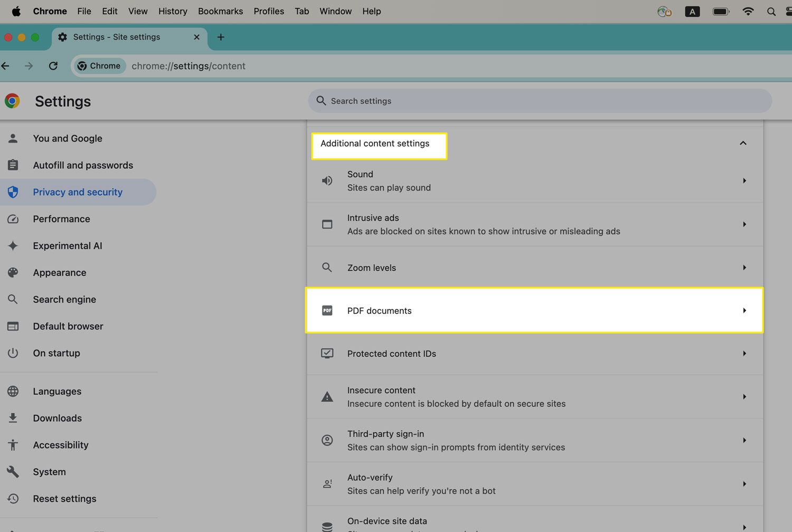Click the Zoom levels magnifier icon
This screenshot has height=532, width=792.
pos(327,268)
